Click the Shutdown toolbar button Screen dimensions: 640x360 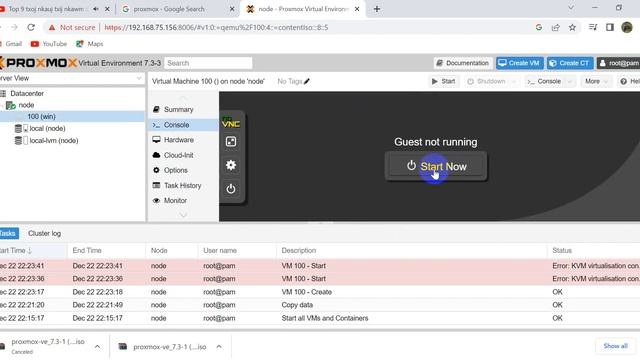coord(486,81)
